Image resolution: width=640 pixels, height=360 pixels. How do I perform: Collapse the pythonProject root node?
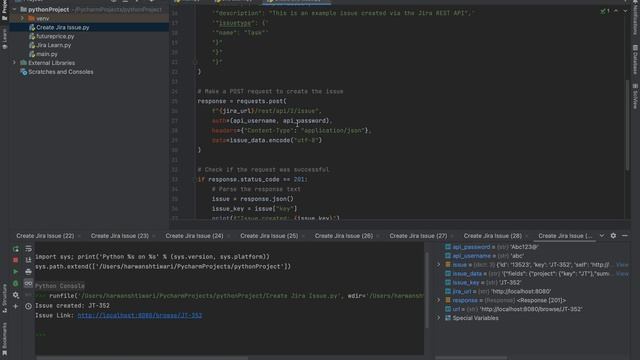click(14, 9)
